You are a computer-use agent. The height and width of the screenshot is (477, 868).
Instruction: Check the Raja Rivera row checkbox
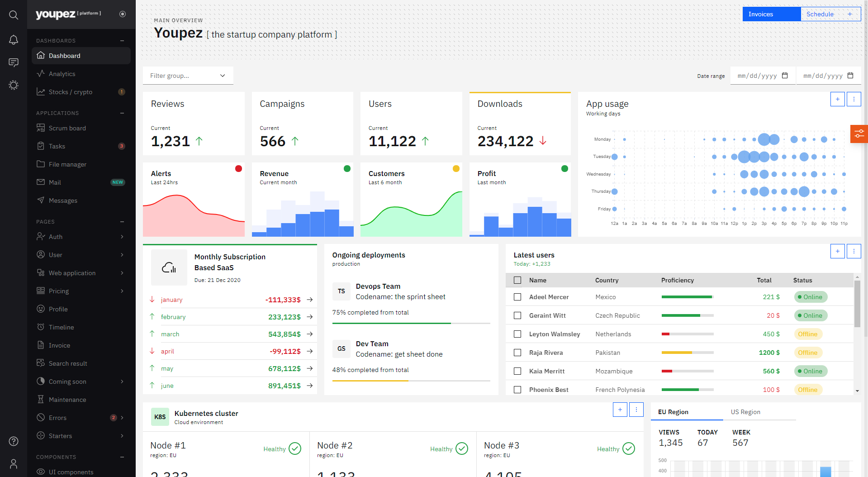click(517, 353)
